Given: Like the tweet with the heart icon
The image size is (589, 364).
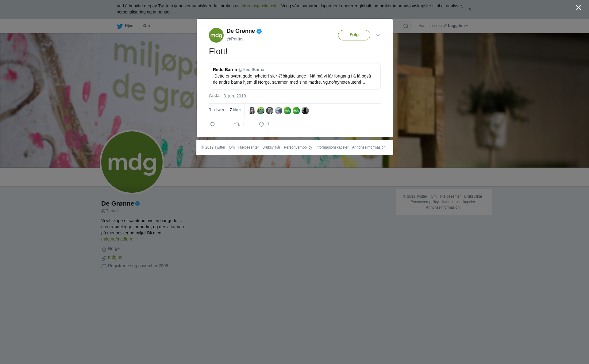Looking at the screenshot, I should pos(261,124).
